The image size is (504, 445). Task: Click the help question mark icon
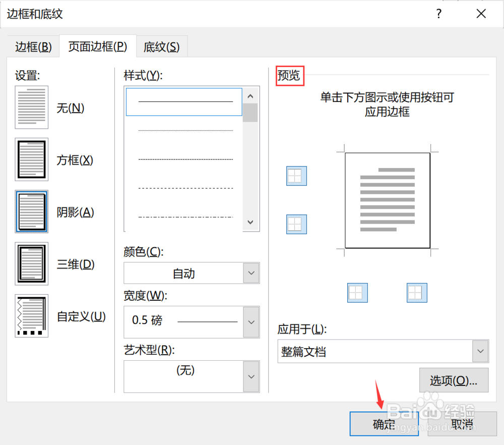pyautogui.click(x=438, y=14)
